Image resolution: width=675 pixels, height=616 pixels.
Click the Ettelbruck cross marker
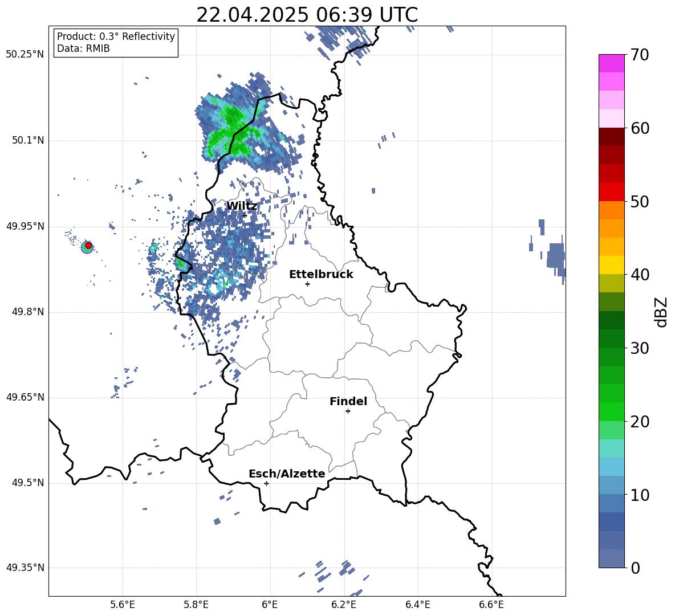point(307,284)
